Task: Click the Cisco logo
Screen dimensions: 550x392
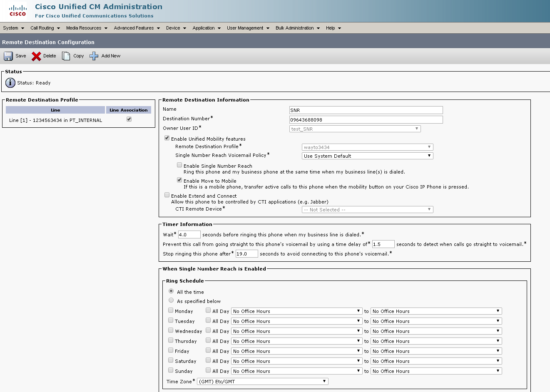Action: 17,11
